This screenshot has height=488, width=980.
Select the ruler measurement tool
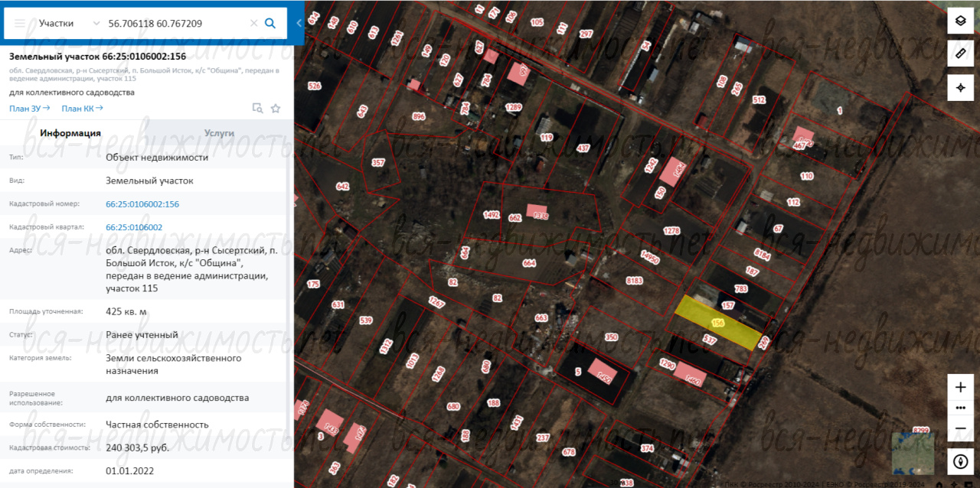pyautogui.click(x=960, y=52)
